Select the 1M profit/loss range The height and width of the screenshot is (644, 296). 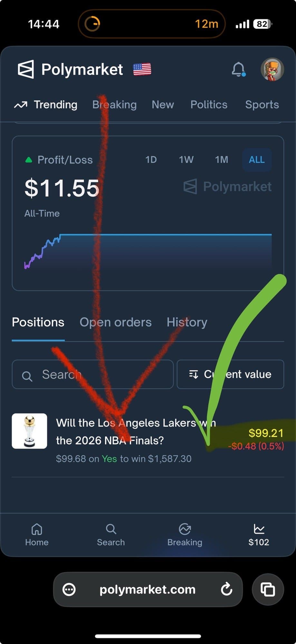click(222, 160)
